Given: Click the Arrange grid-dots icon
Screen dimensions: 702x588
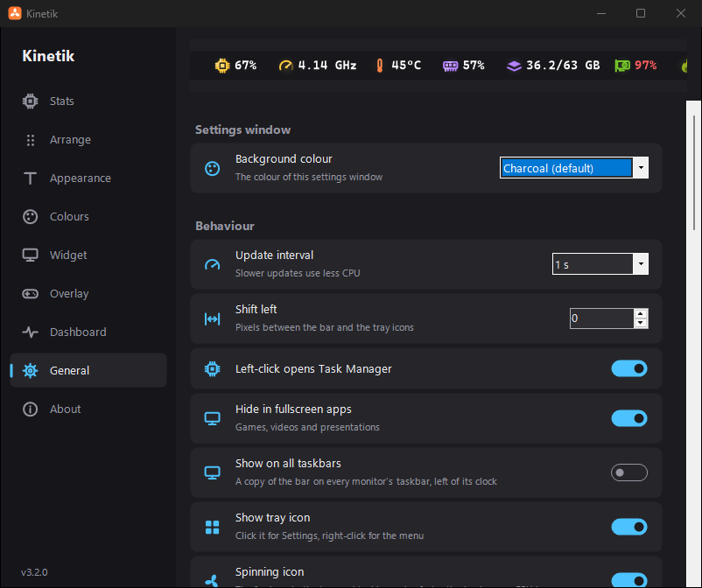Looking at the screenshot, I should (30, 140).
